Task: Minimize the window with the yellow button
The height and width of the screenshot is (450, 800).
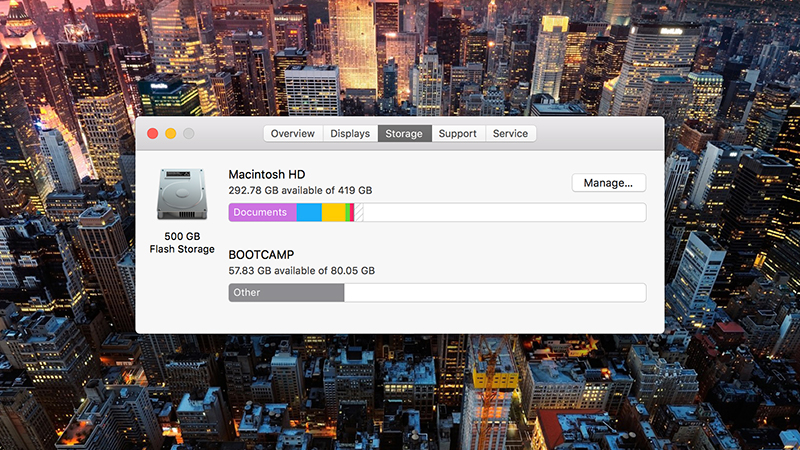Action: click(170, 134)
